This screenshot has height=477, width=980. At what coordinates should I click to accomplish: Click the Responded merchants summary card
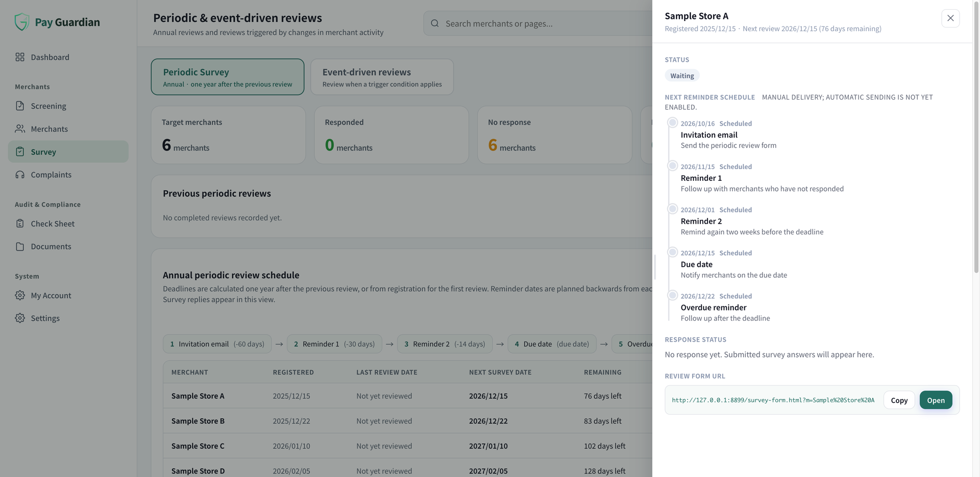pyautogui.click(x=391, y=135)
